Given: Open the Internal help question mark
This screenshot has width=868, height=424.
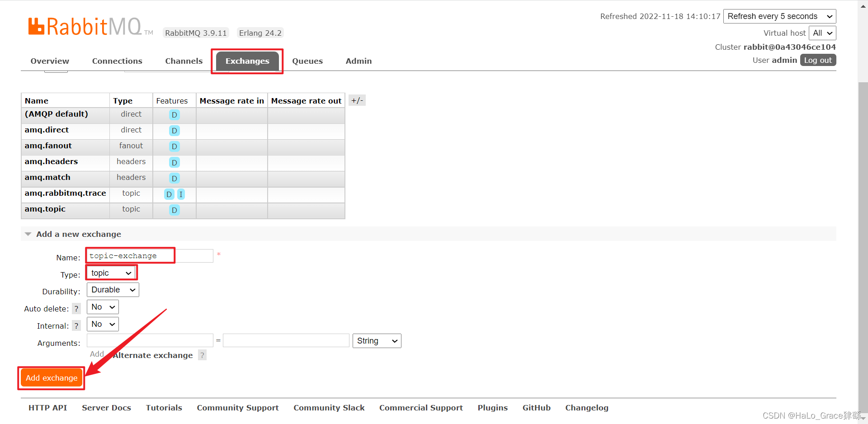Looking at the screenshot, I should point(76,326).
